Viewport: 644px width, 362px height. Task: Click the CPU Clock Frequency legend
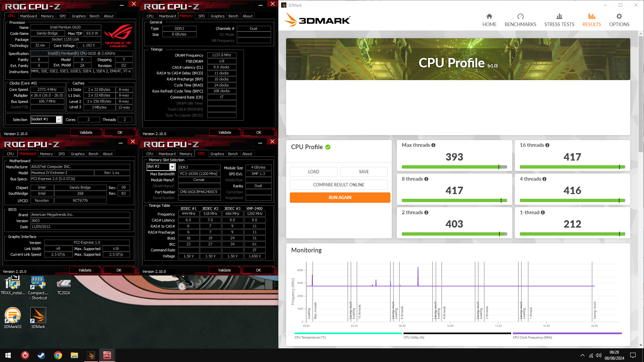click(x=567, y=335)
